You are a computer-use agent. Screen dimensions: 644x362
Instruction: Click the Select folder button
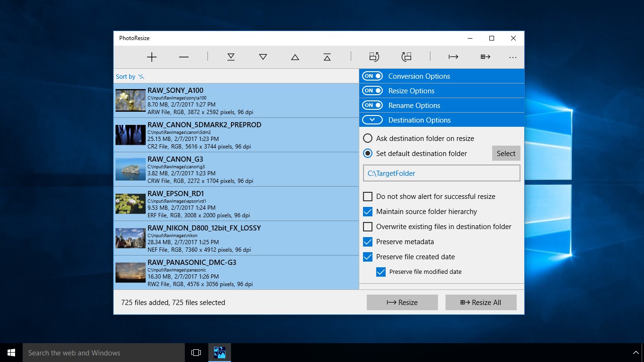pyautogui.click(x=506, y=153)
